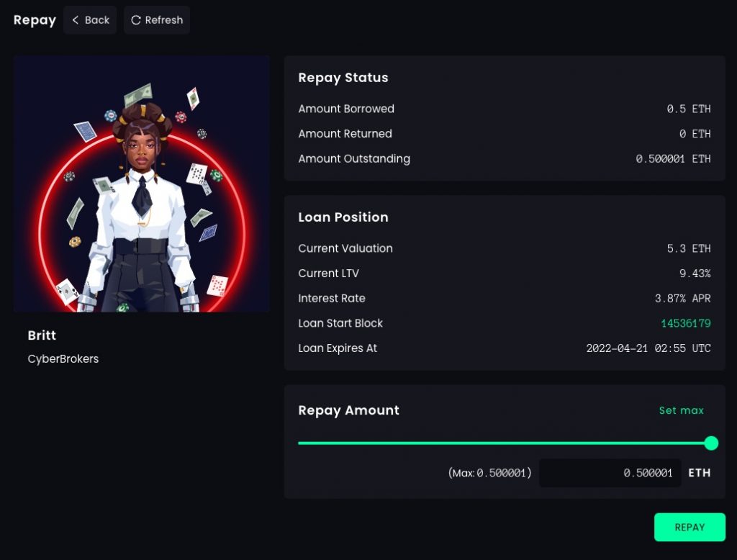Click the '0 ETH' returned value

tap(695, 134)
